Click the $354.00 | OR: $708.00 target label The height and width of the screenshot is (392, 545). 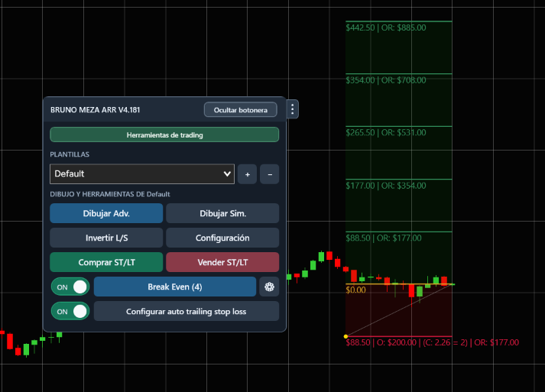(386, 80)
